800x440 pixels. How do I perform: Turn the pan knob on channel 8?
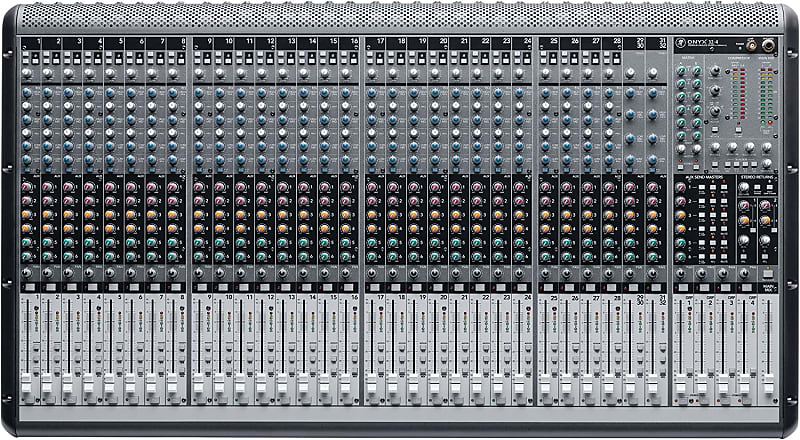pos(173,273)
